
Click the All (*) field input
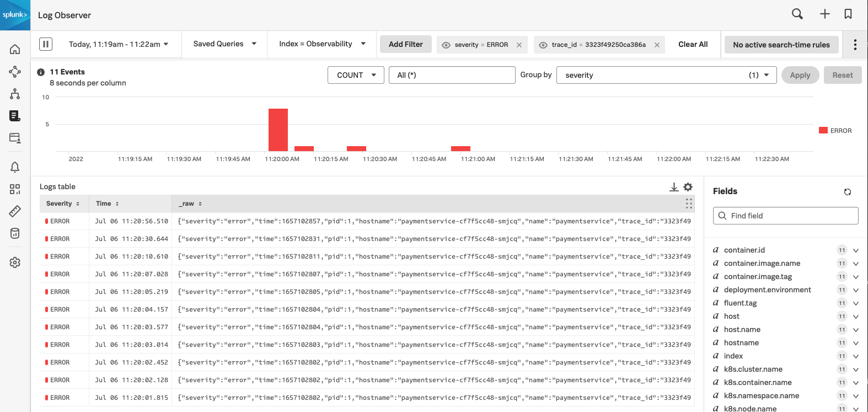coord(452,75)
